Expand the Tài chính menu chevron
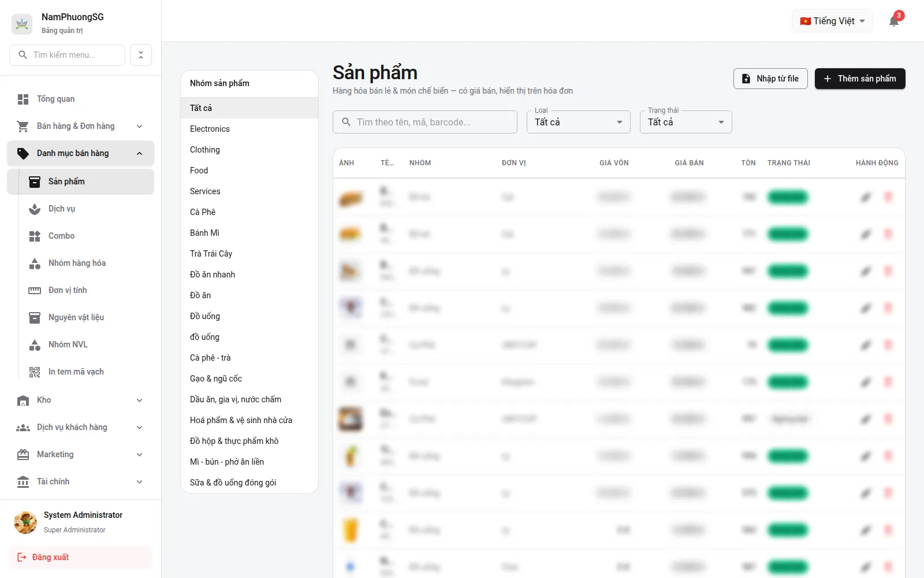The width and height of the screenshot is (924, 578). 140,482
